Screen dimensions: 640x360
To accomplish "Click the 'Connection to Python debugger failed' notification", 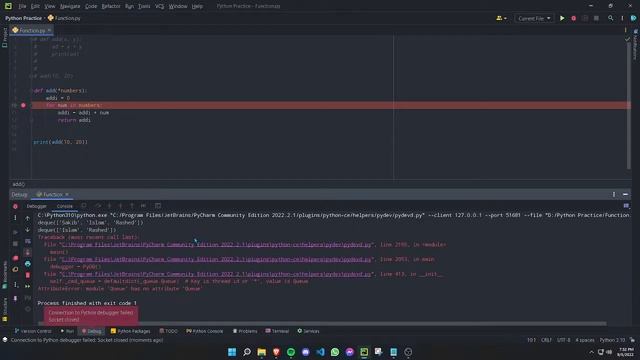I will click(91, 316).
